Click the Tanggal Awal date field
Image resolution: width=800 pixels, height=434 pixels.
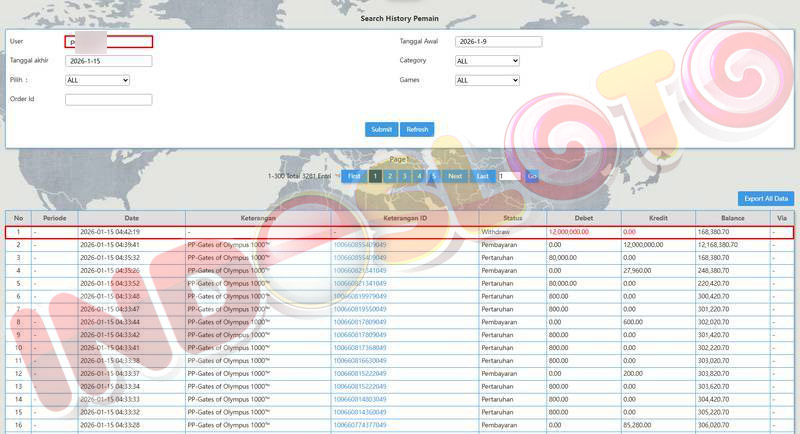pos(497,42)
